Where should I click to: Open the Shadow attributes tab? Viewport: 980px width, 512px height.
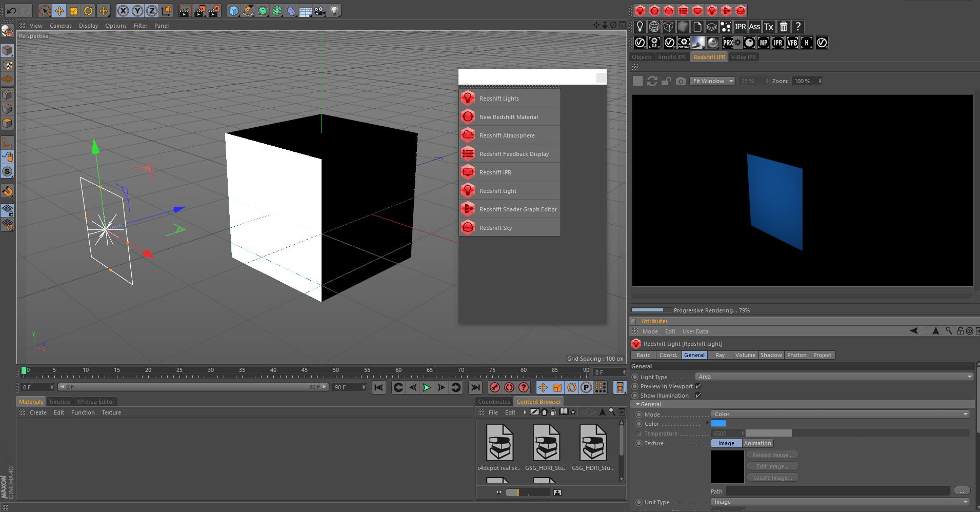771,355
